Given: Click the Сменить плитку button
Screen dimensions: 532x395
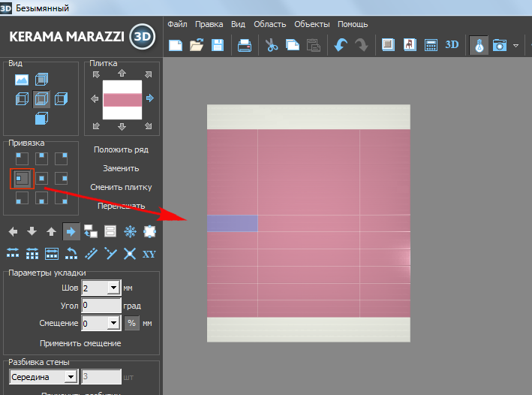Looking at the screenshot, I should point(121,187).
